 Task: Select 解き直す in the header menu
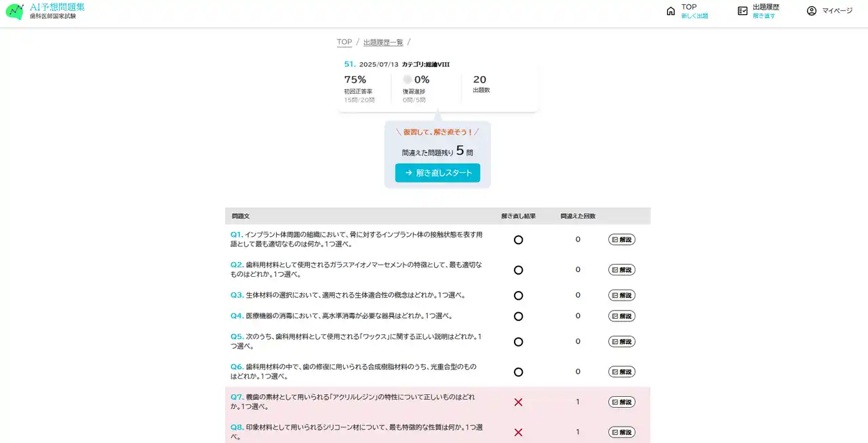(764, 16)
